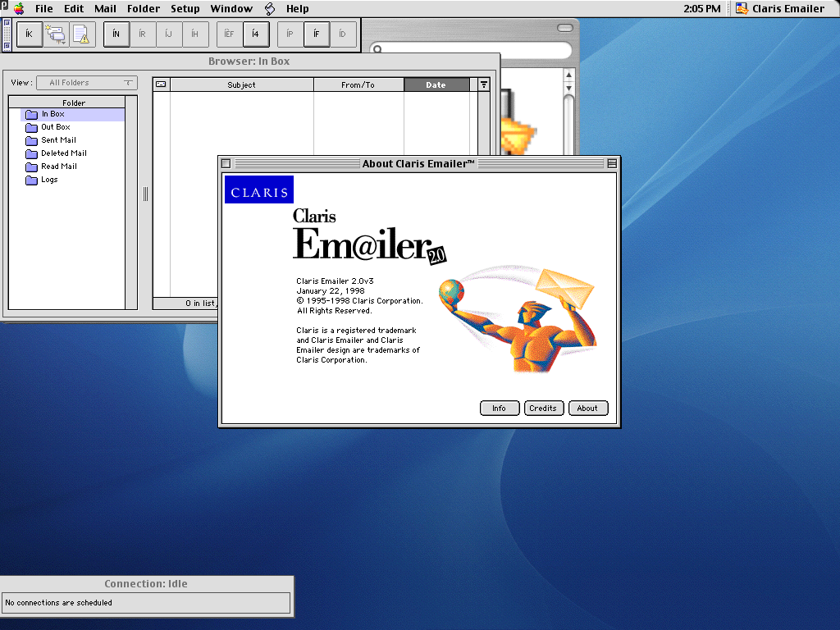Image resolution: width=840 pixels, height=630 pixels.
Task: Open the Apple menu
Action: (19, 8)
